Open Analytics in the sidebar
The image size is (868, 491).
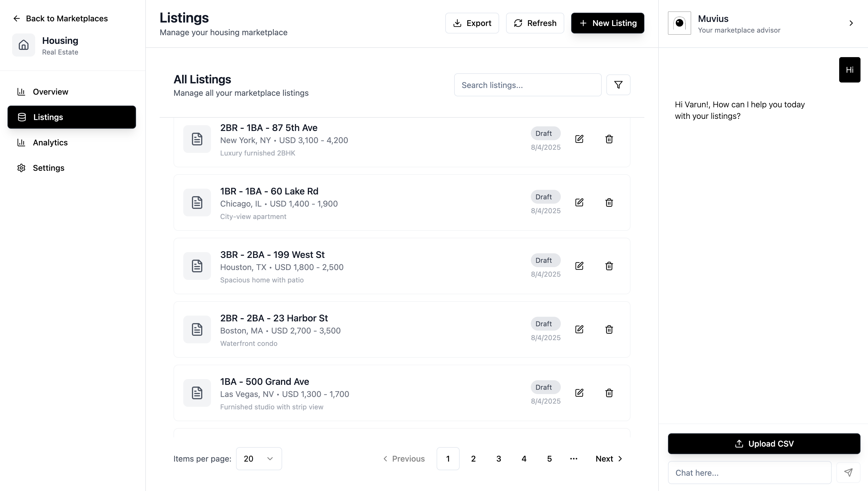coord(50,142)
